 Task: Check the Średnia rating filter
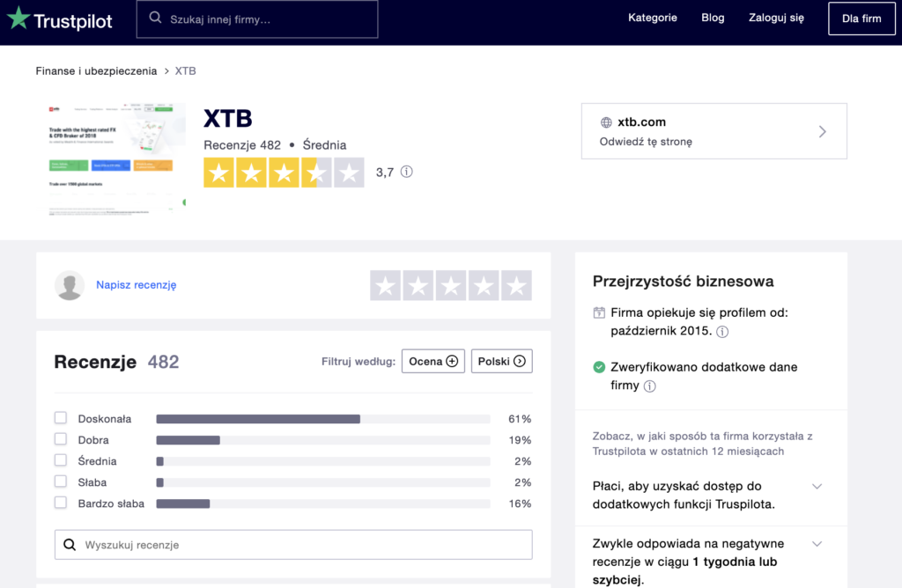click(x=61, y=460)
